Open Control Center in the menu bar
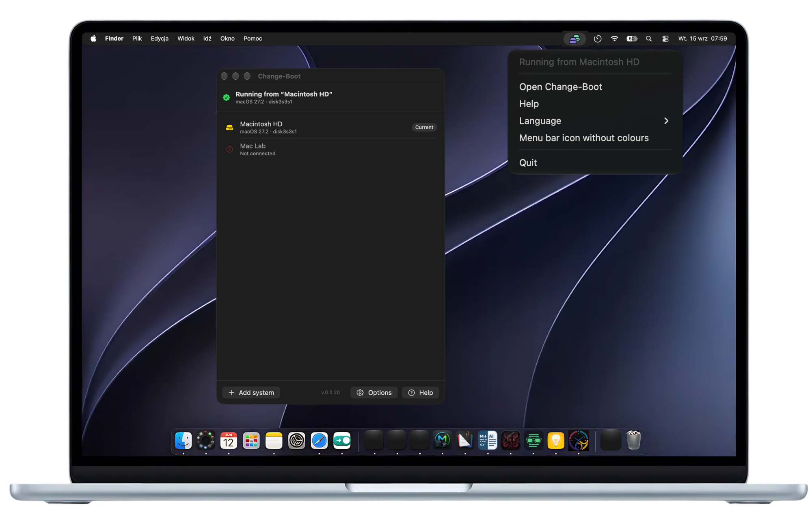Image resolution: width=812 pixels, height=528 pixels. (x=665, y=39)
